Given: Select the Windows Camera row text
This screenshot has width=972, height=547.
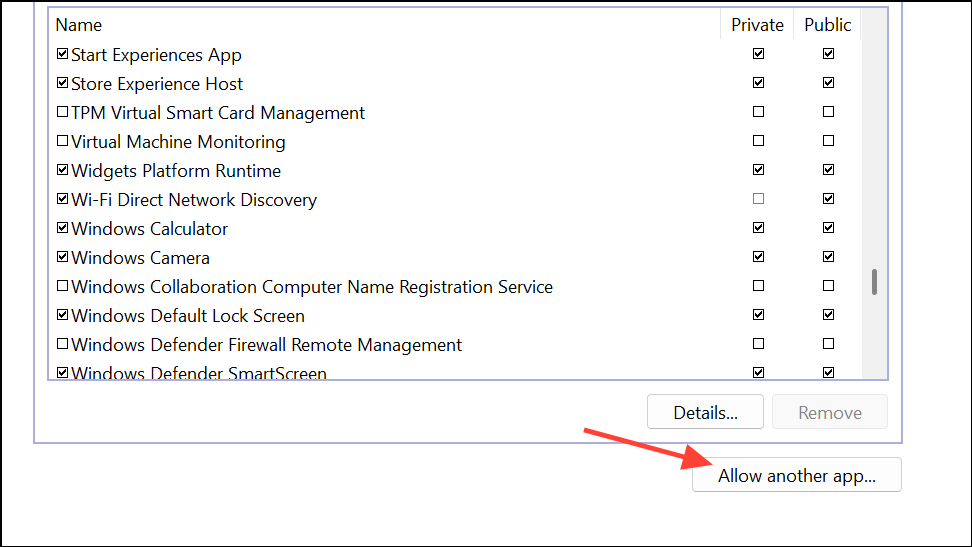Looking at the screenshot, I should click(140, 257).
